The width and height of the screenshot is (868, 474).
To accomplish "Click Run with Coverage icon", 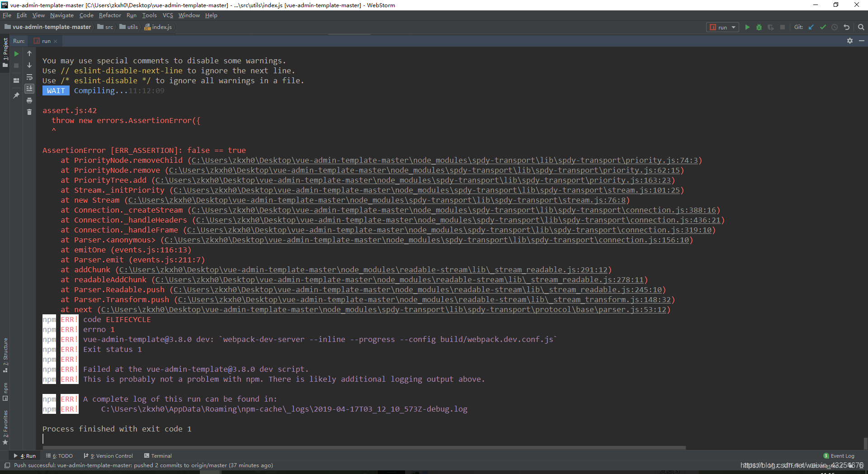I will tap(771, 28).
